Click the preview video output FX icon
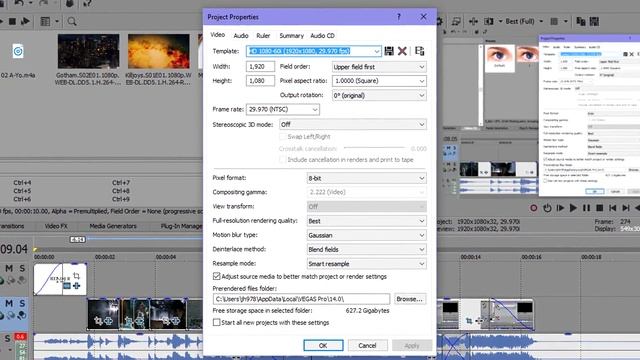The width and height of the screenshot is (640, 360). coord(473,21)
